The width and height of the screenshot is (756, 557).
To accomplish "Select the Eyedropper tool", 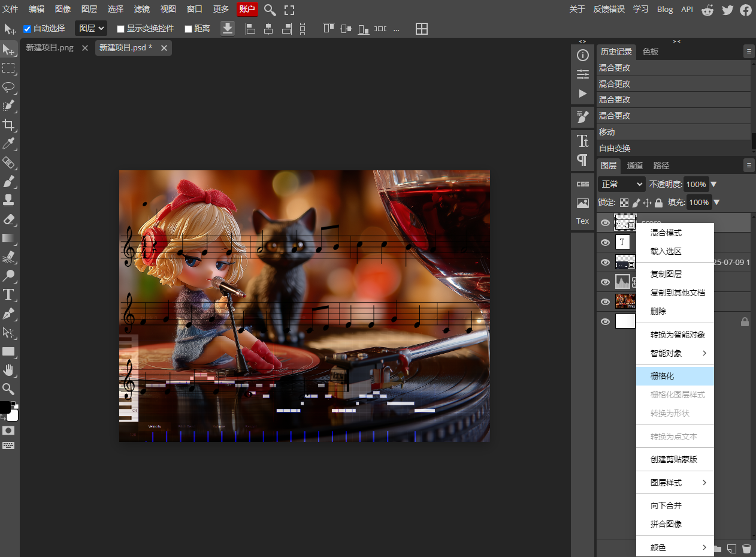I will [x=9, y=143].
